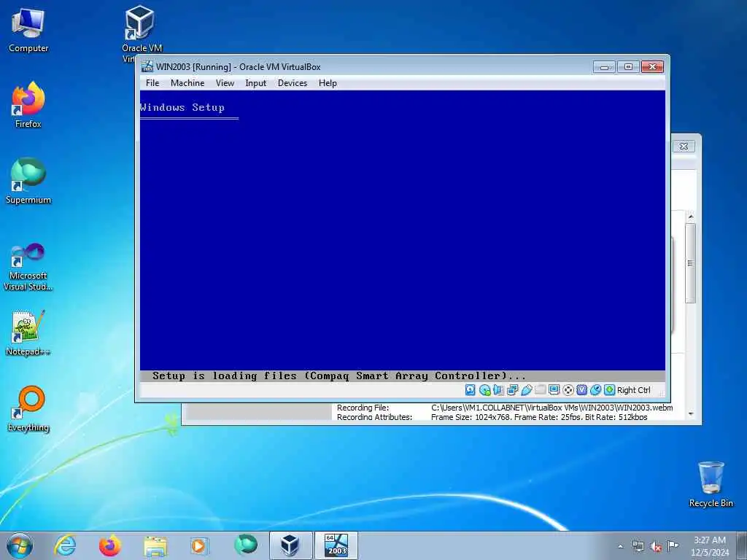The height and width of the screenshot is (560, 747).
Task: Click the keyboard capture green arrow indicator
Action: (609, 390)
